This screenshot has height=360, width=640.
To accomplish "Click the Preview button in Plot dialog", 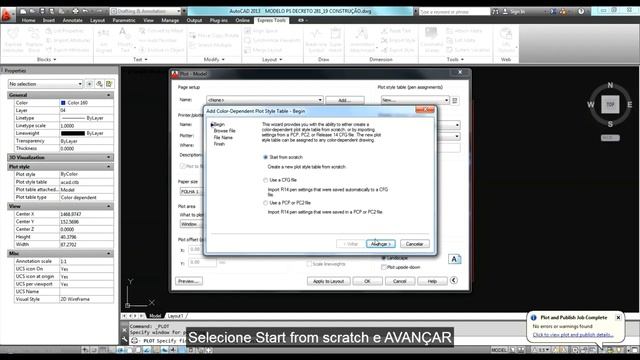I will coord(189,281).
